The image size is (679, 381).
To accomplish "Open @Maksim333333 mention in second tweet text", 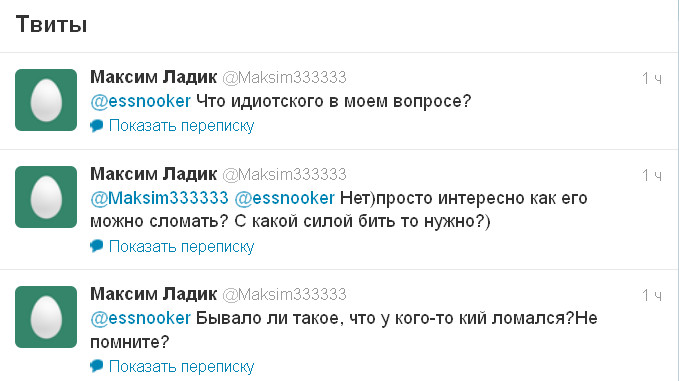I will coord(159,198).
